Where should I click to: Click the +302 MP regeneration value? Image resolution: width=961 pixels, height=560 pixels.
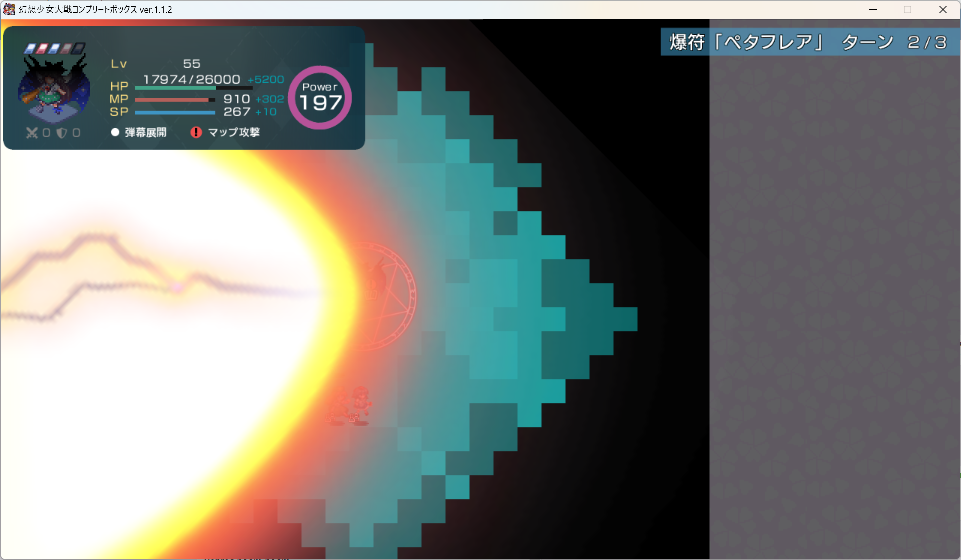[x=270, y=99]
